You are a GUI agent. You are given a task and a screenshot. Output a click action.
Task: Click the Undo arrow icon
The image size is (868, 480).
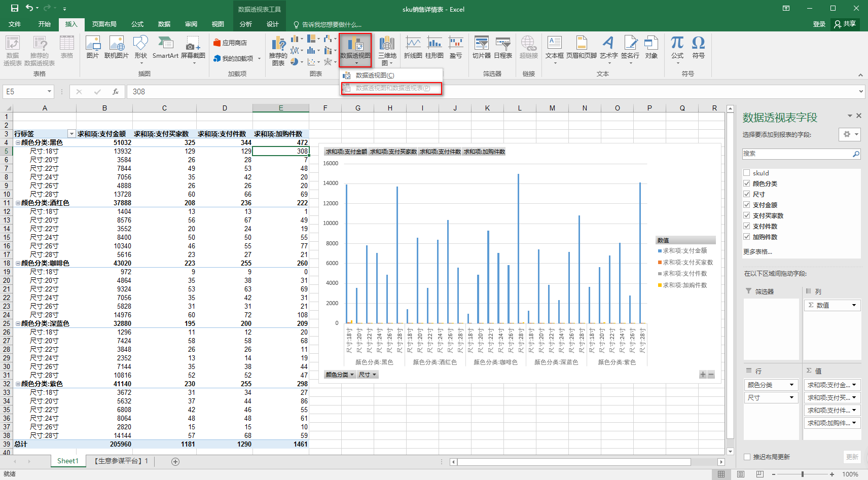point(29,8)
